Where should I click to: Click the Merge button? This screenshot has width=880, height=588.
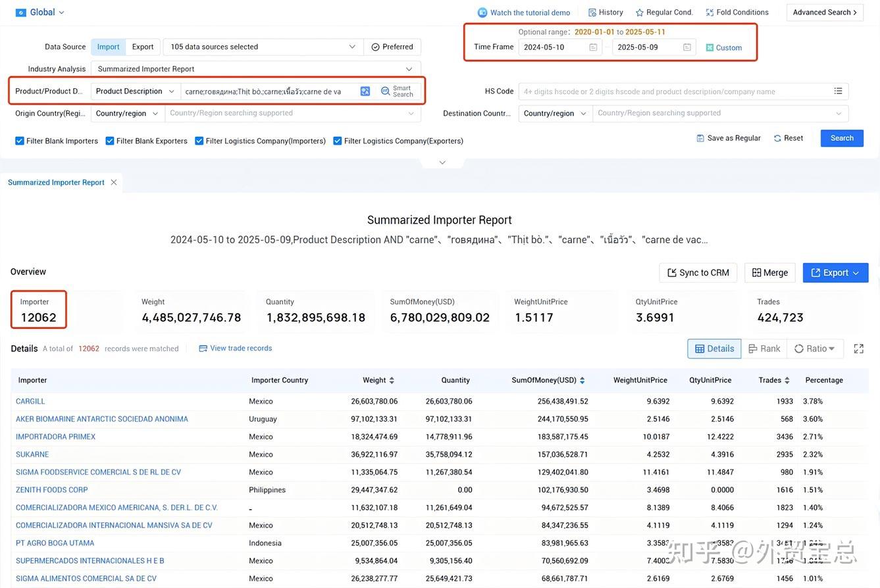(x=770, y=273)
